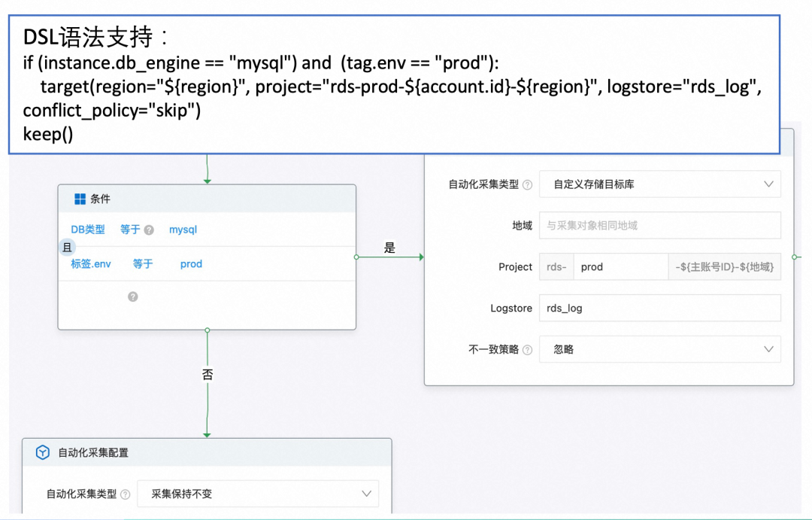Image resolution: width=812 pixels, height=520 pixels.
Task: Select the DB类型 condition field
Action: 88,230
